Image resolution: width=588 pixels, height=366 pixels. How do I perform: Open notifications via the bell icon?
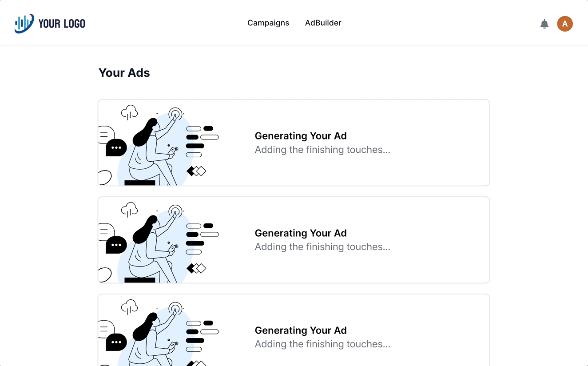coord(544,24)
